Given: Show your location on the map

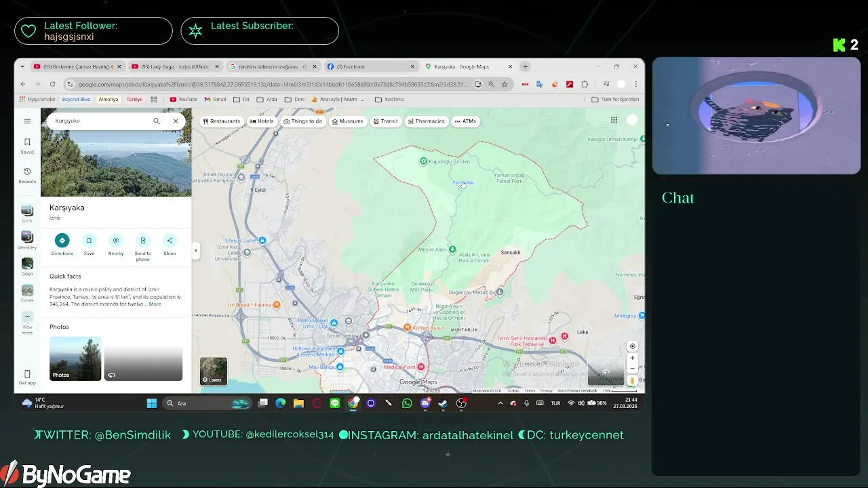Looking at the screenshot, I should coord(632,346).
